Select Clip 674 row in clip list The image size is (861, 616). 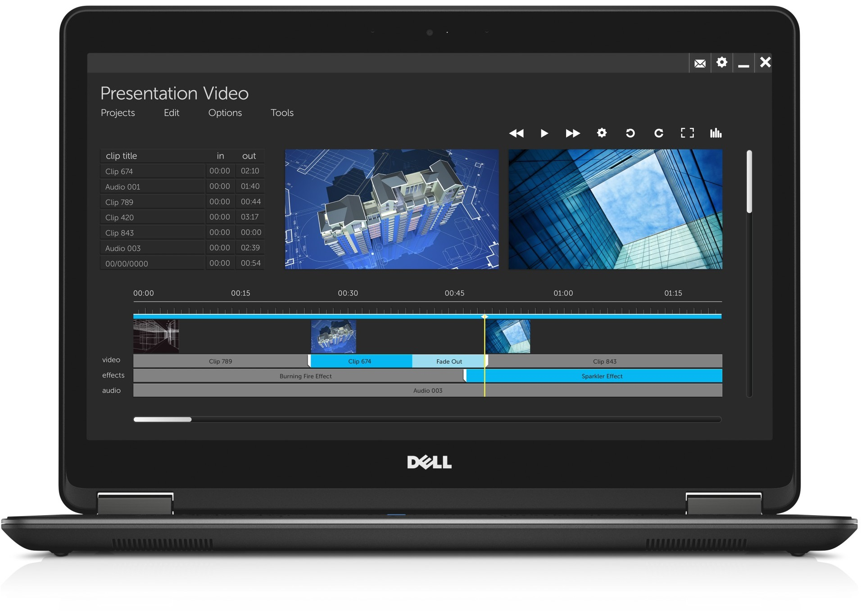click(x=182, y=171)
